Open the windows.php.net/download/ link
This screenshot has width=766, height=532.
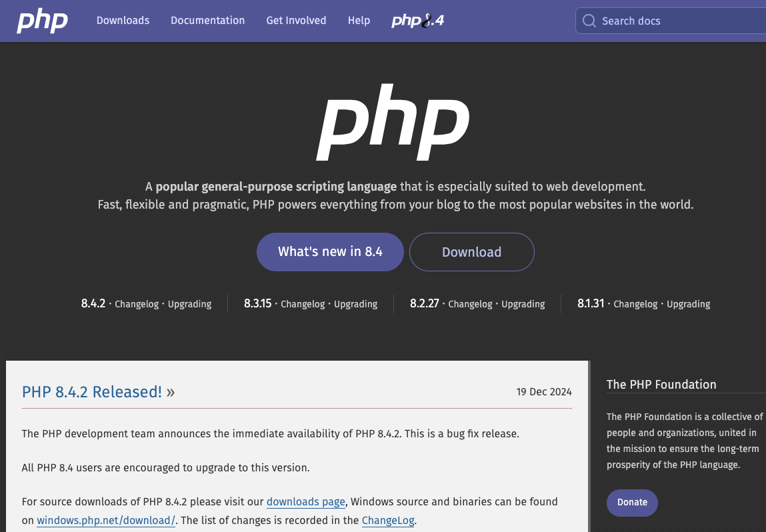[105, 521]
